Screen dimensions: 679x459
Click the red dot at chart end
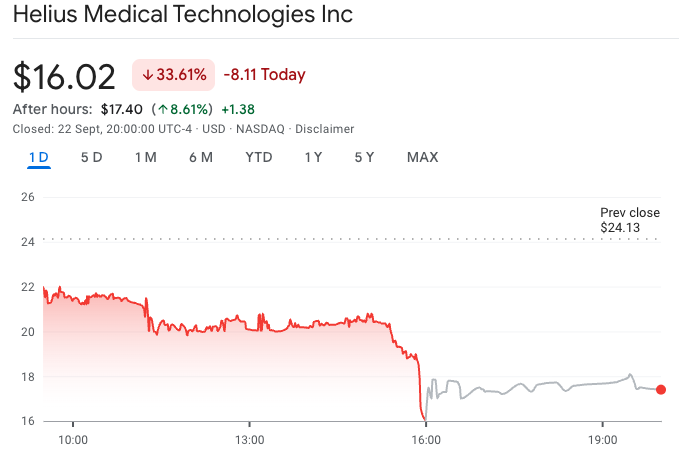click(x=660, y=389)
